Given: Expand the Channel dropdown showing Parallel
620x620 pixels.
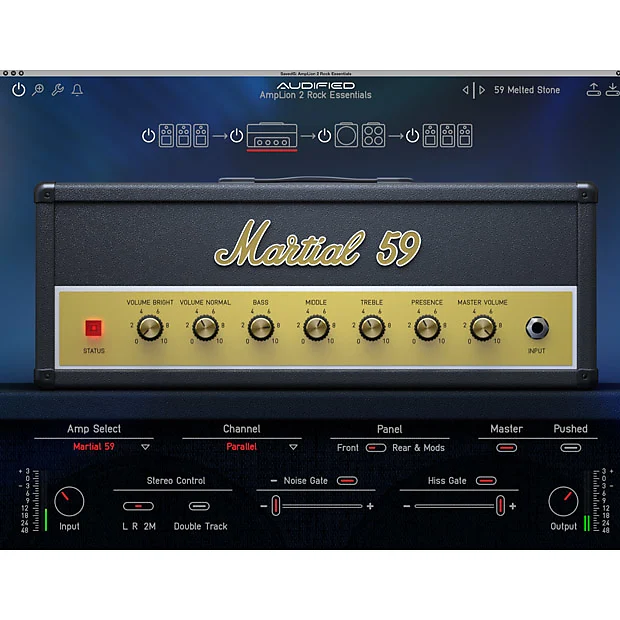Looking at the screenshot, I should coord(293,447).
